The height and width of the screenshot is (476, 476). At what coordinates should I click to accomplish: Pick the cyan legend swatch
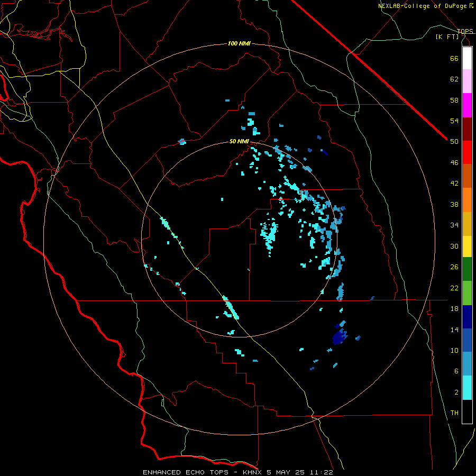click(467, 388)
